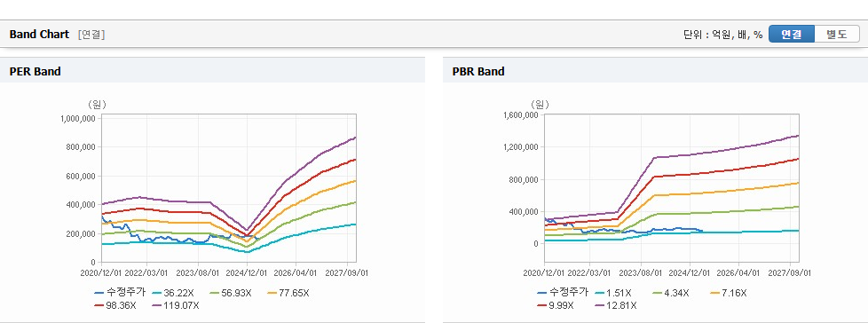The height and width of the screenshot is (323, 868).
Task: Click the (원) unit label above PER chart
Action: pyautogui.click(x=97, y=104)
